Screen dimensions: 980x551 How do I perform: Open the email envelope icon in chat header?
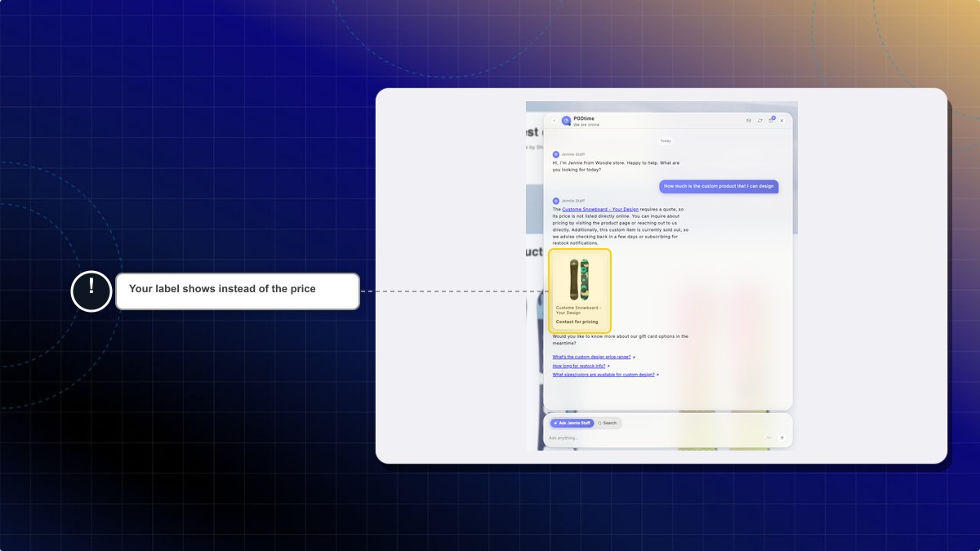(749, 121)
